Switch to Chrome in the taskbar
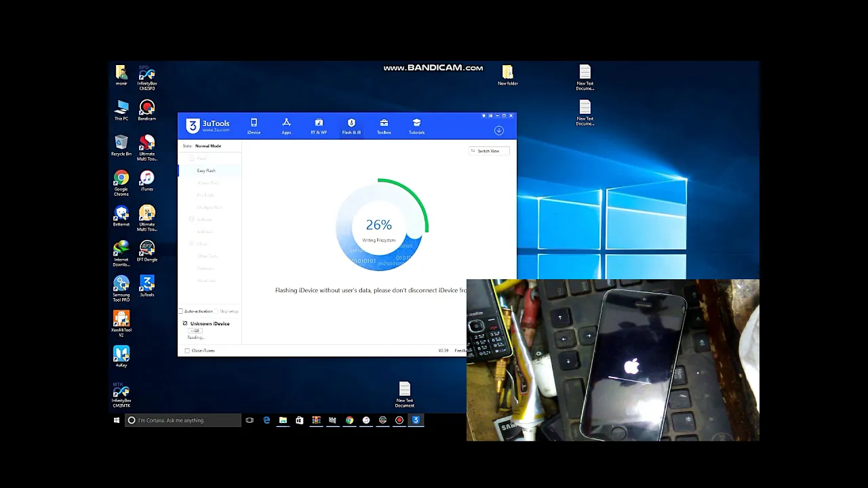This screenshot has height=488, width=868. (349, 420)
